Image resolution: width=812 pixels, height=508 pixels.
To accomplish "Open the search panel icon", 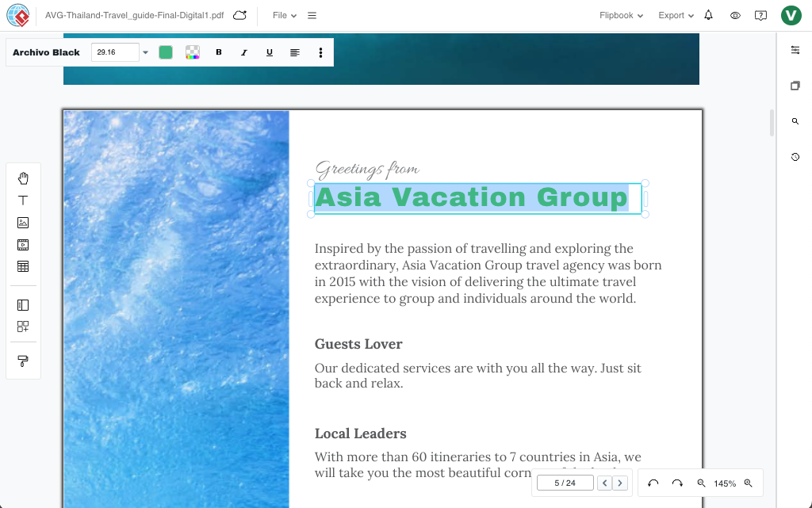I will coord(795,121).
